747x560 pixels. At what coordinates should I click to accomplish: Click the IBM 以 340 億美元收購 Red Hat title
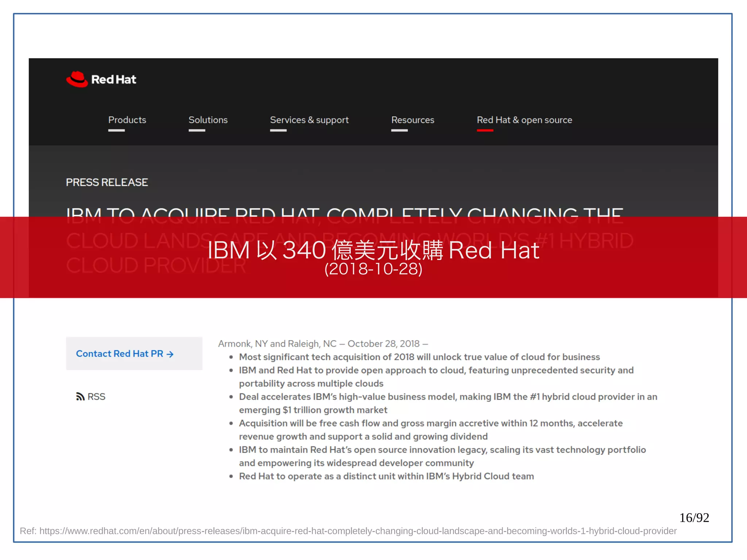(x=373, y=250)
